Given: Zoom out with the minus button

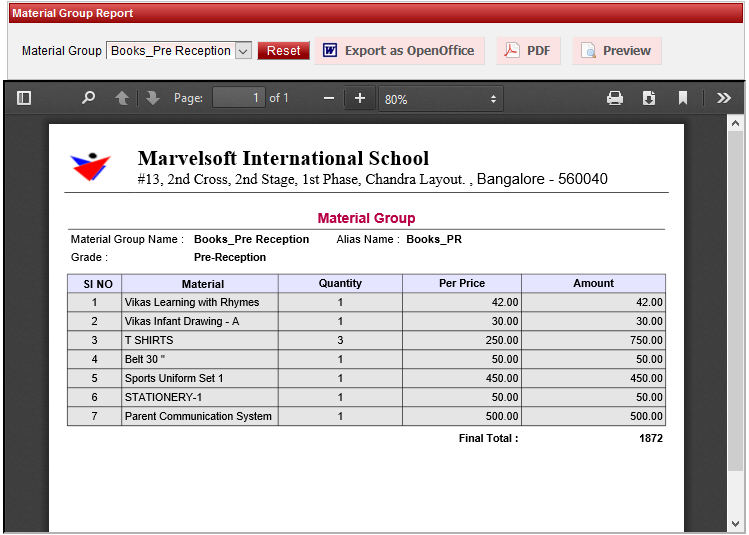Looking at the screenshot, I should (x=328, y=98).
